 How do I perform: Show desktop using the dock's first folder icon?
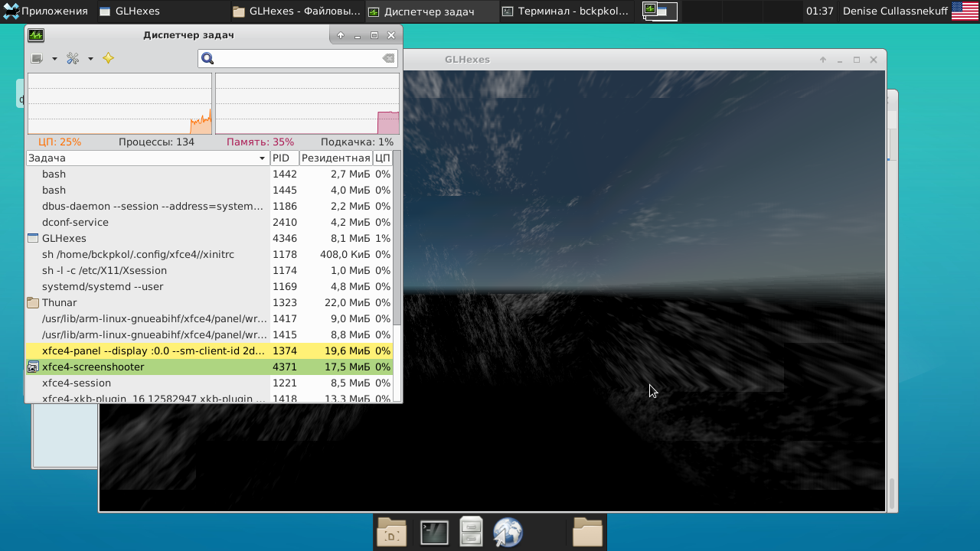[x=392, y=533]
